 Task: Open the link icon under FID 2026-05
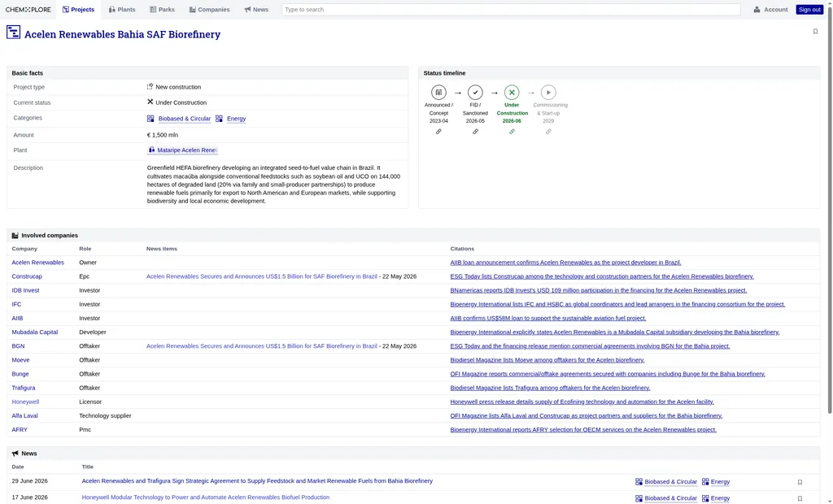pyautogui.click(x=475, y=132)
